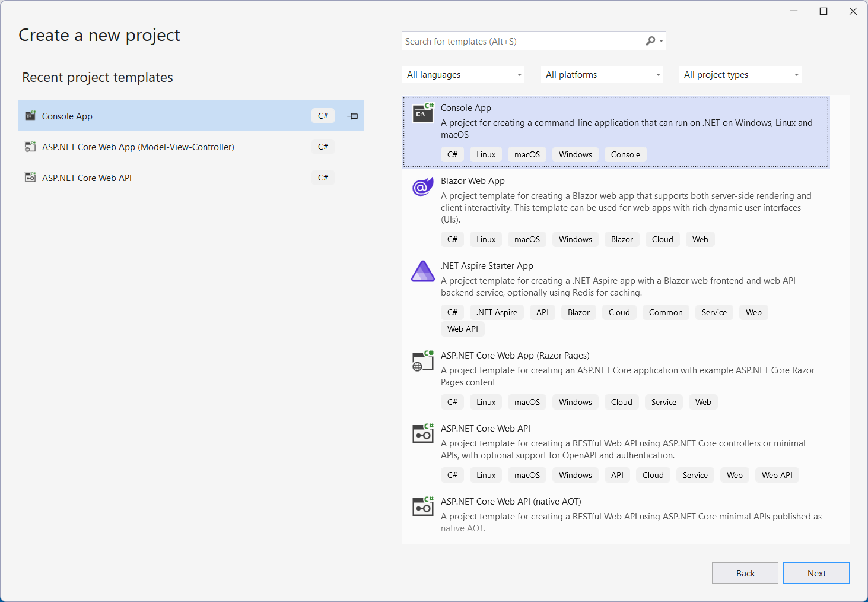Click the recent Console App icon
This screenshot has height=602, width=868.
(x=30, y=116)
